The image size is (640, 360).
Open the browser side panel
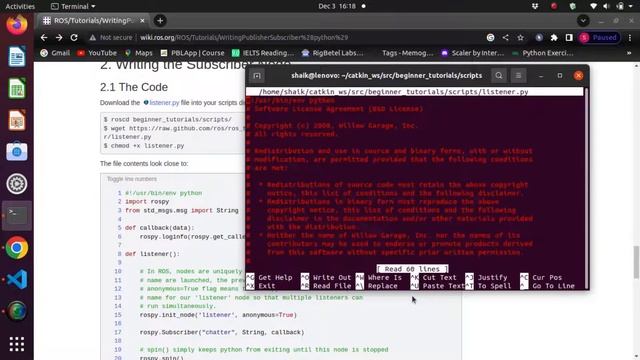pyautogui.click(x=569, y=38)
